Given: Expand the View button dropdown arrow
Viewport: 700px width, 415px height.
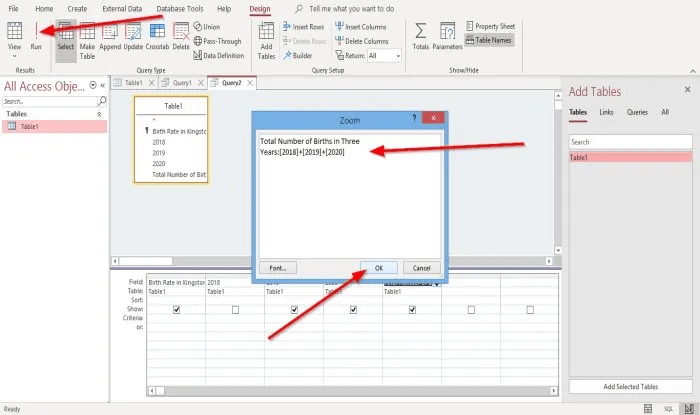Looking at the screenshot, I should click(x=14, y=56).
